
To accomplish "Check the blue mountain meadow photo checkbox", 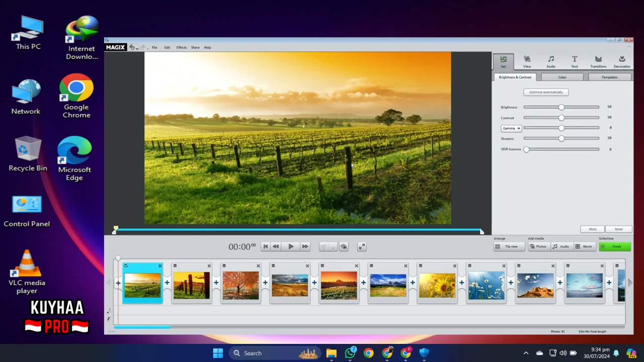I will 371,266.
